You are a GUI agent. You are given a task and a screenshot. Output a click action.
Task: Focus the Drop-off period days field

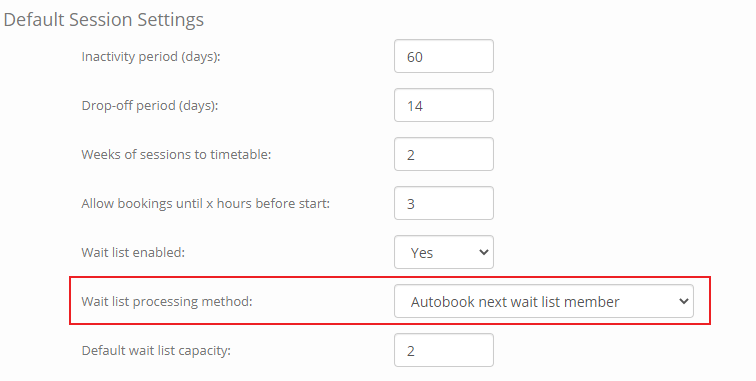tap(444, 105)
